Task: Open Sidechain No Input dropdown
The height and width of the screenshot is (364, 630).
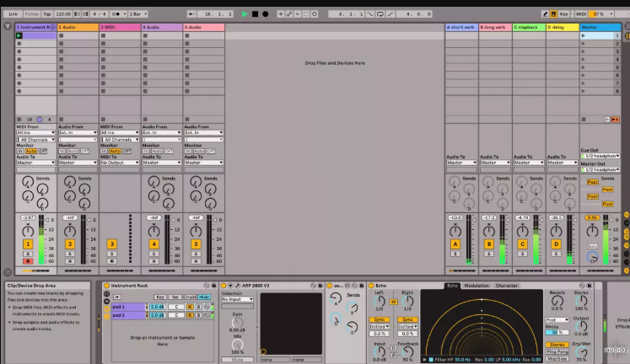Action: pyautogui.click(x=238, y=299)
